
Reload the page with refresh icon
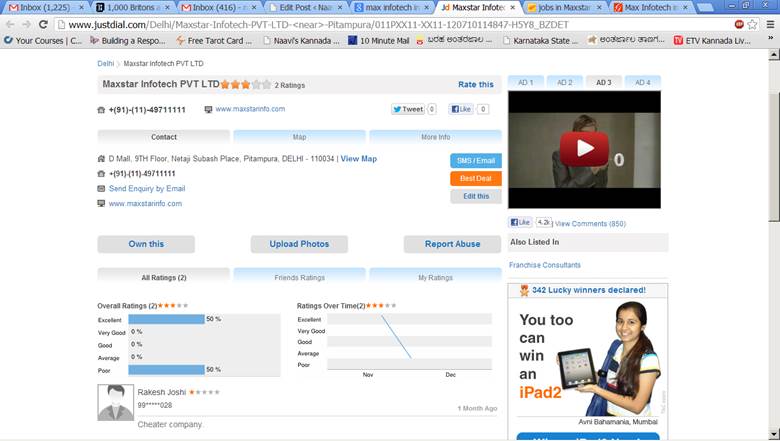pyautogui.click(x=43, y=24)
